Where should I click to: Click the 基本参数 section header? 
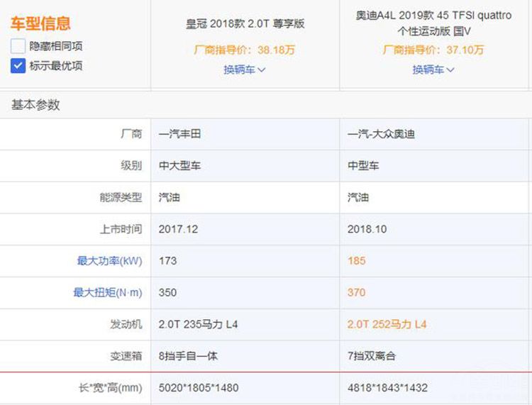[x=35, y=105]
